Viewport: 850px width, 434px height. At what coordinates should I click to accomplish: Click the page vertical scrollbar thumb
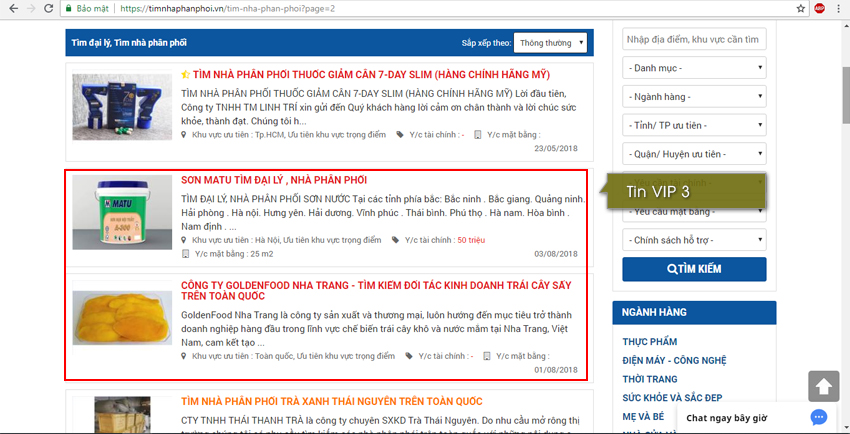[x=846, y=96]
